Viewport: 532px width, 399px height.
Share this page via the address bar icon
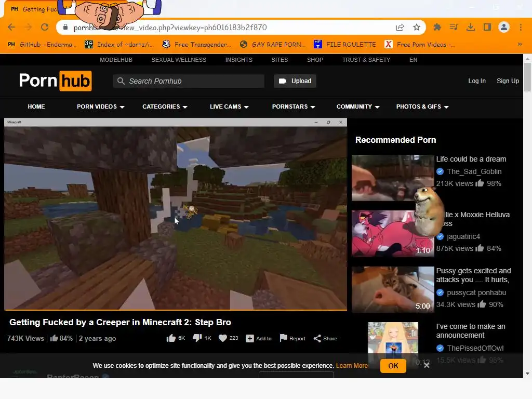click(x=400, y=27)
